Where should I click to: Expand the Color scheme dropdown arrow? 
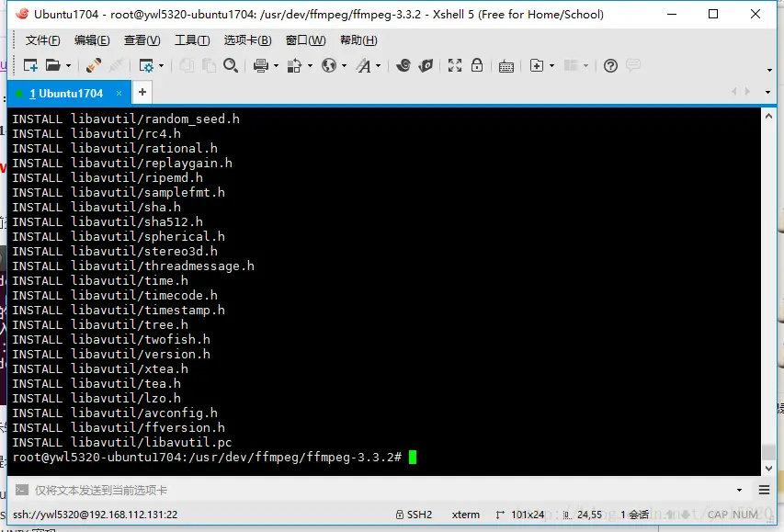[x=310, y=65]
